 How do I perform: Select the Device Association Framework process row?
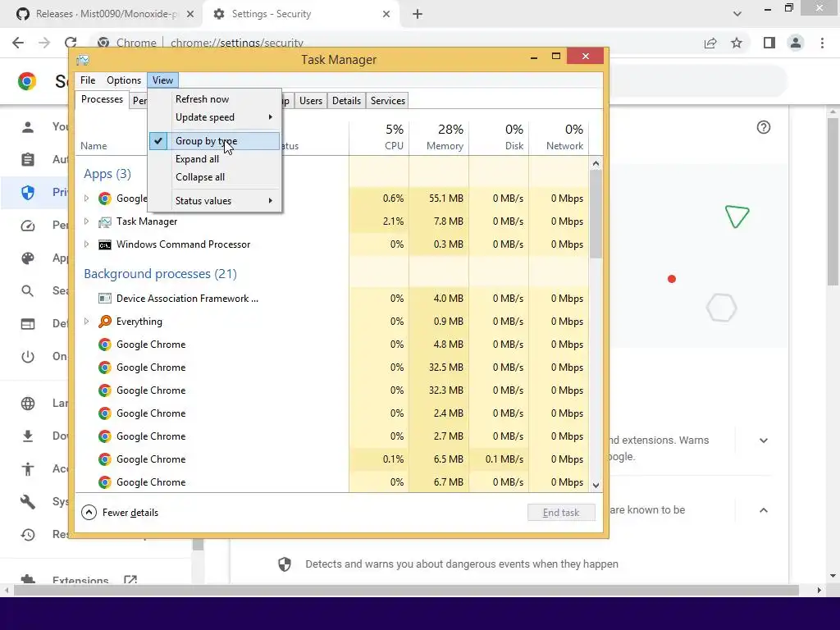331,299
